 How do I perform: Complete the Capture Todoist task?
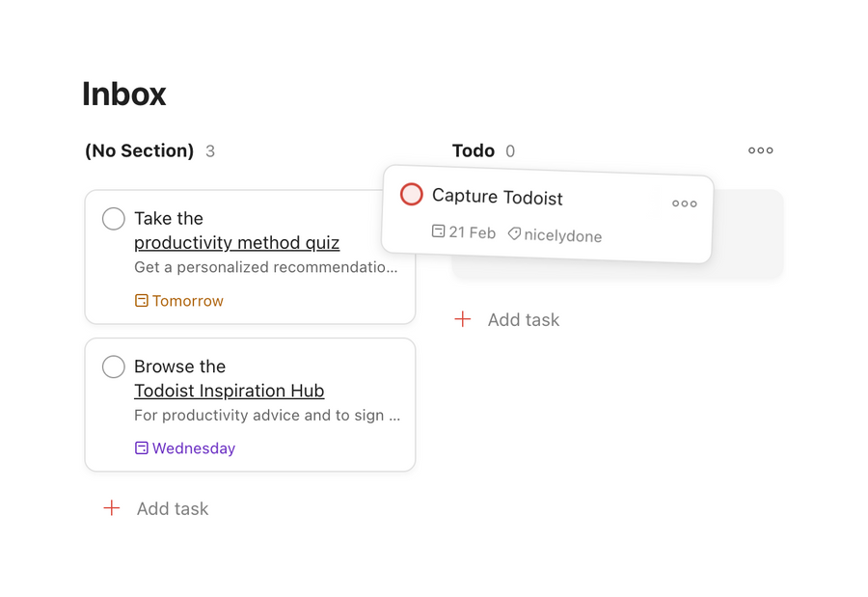pyautogui.click(x=411, y=194)
